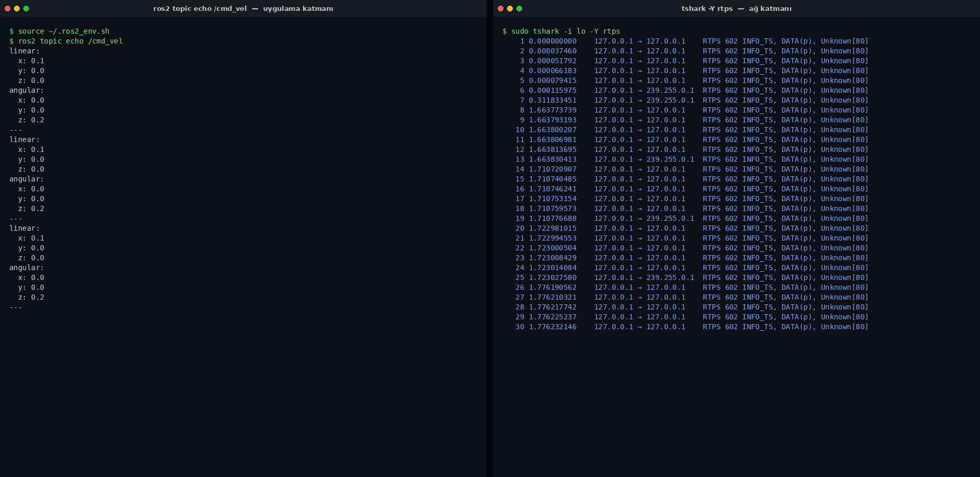Click tshark packet 27 timestamp 1.776210321
Viewport: 980px width, 477px height.
[553, 297]
